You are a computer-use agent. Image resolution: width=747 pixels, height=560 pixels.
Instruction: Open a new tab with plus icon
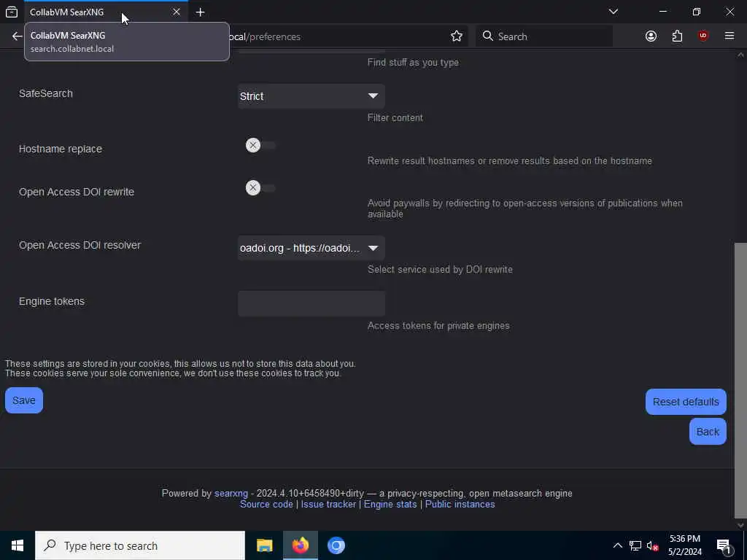coord(200,12)
